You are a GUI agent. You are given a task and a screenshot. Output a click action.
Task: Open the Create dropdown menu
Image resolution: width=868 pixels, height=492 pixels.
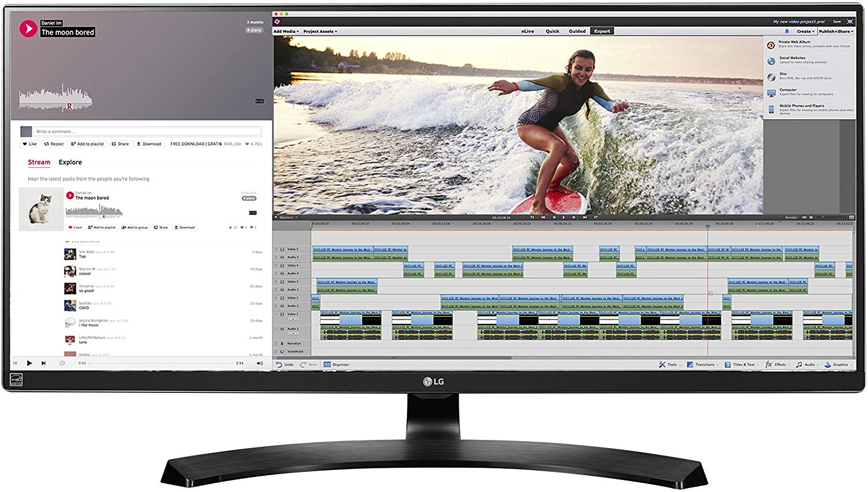(x=805, y=31)
